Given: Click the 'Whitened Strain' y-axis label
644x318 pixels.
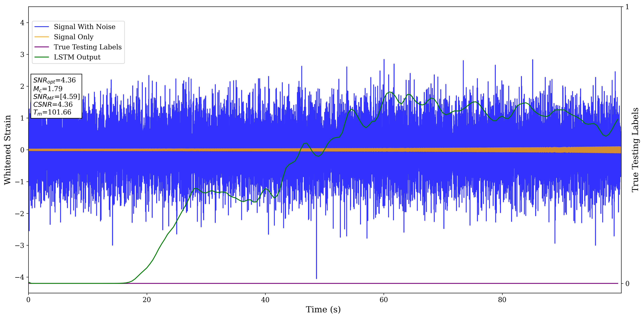Looking at the screenshot, I should (7, 150).
